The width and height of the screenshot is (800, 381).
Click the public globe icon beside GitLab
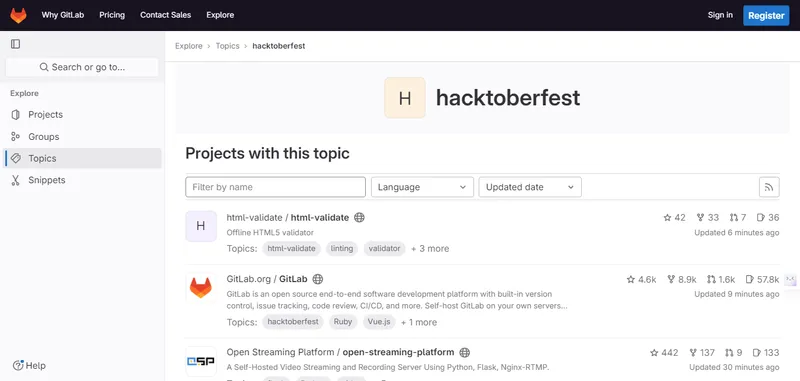(318, 280)
